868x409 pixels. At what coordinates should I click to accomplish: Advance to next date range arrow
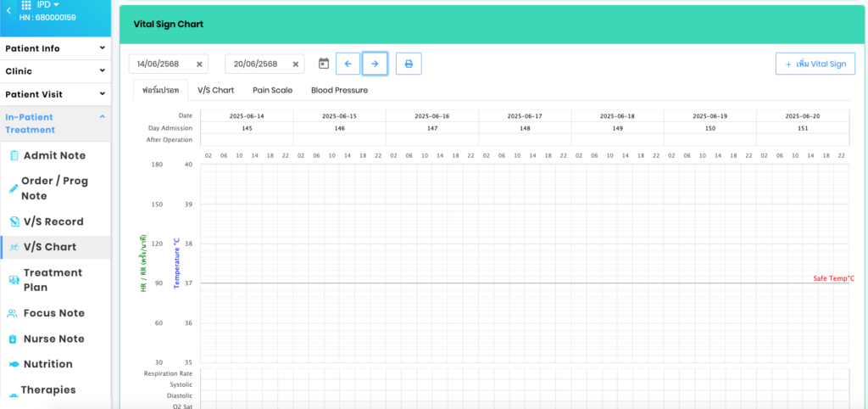point(375,64)
